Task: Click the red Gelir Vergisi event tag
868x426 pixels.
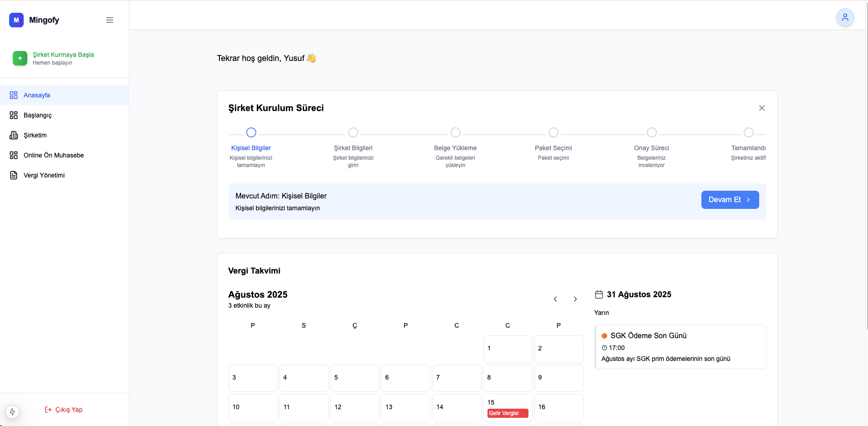Action: (x=508, y=413)
